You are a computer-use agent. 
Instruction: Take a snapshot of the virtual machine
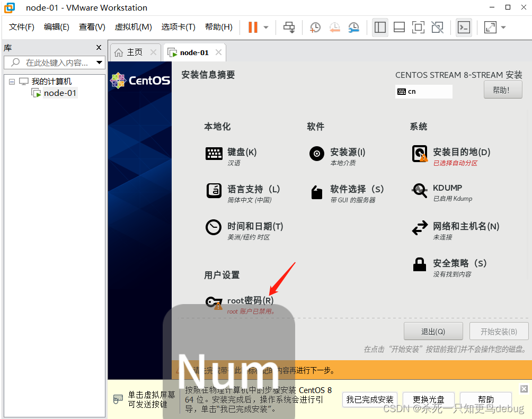pyautogui.click(x=315, y=27)
